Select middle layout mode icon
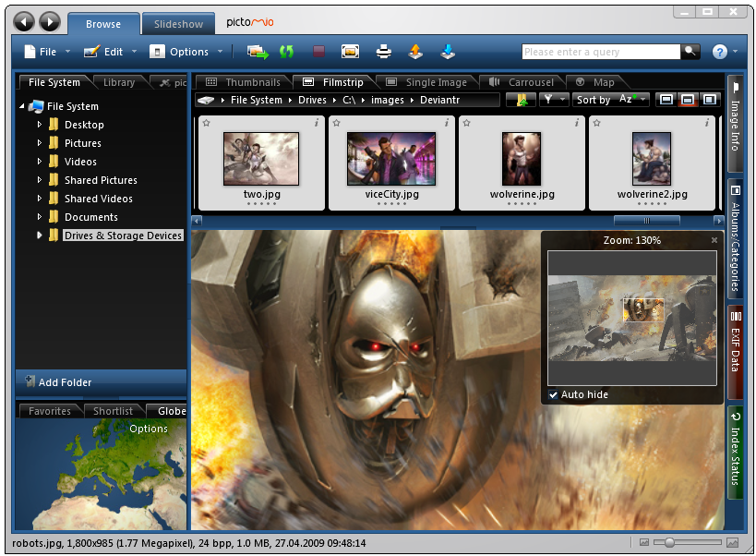 tap(688, 100)
